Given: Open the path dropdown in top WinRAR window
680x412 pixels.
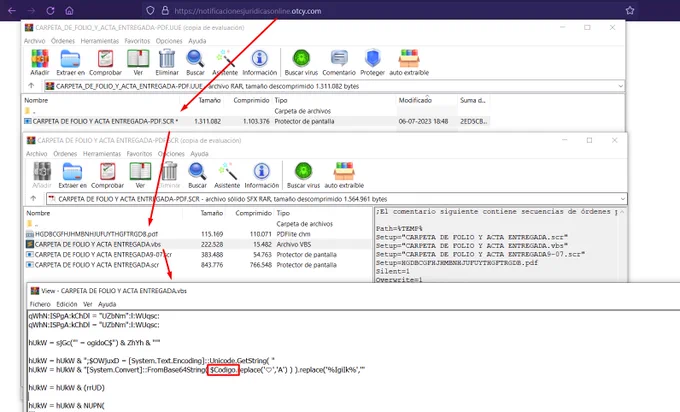Looking at the screenshot, I should click(620, 86).
